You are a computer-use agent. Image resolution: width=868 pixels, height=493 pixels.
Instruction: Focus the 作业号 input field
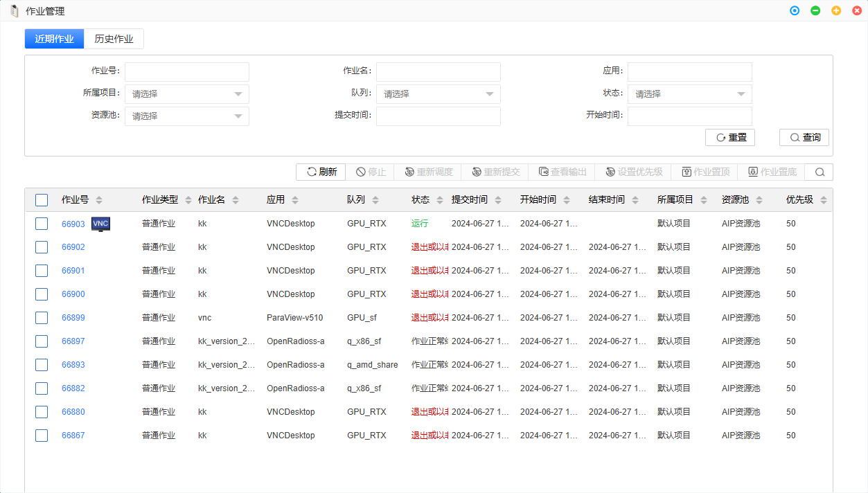click(x=187, y=72)
